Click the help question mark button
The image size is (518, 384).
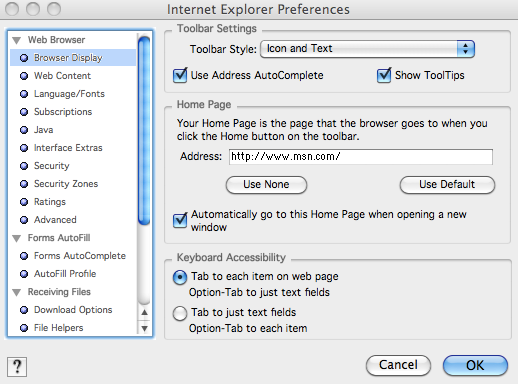coord(17,367)
